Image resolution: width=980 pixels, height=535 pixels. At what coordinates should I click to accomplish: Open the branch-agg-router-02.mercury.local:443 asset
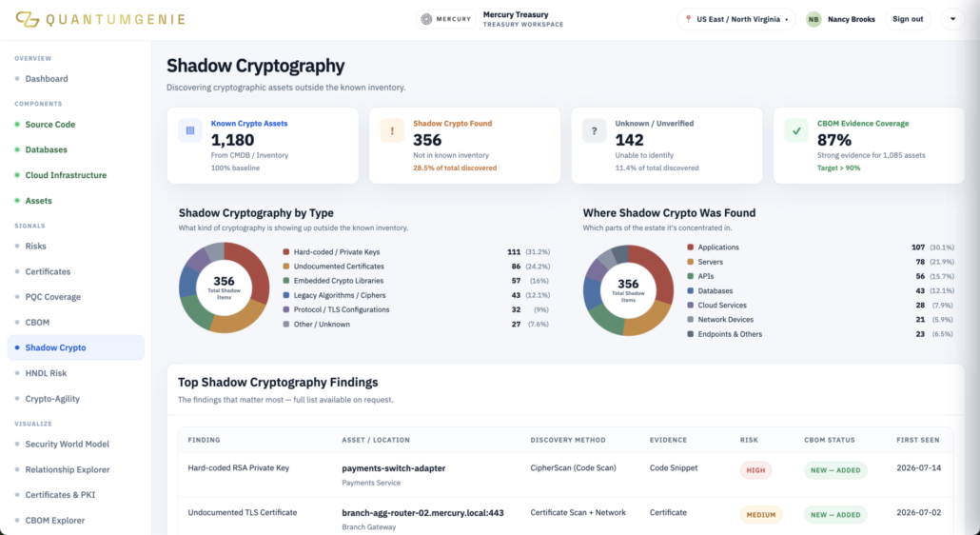(x=422, y=513)
